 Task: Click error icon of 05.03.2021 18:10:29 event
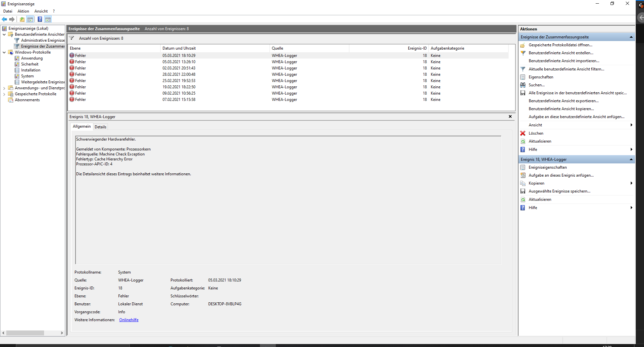(x=72, y=55)
